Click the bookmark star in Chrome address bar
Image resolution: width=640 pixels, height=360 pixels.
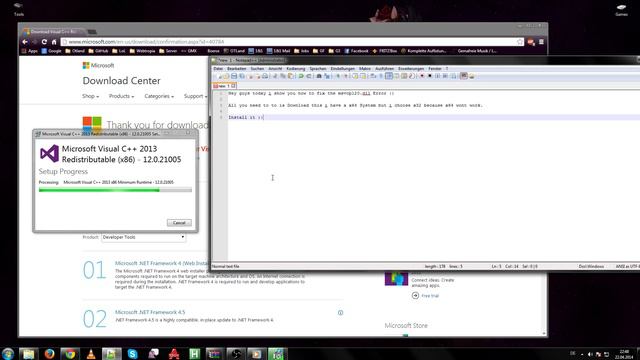pos(520,42)
